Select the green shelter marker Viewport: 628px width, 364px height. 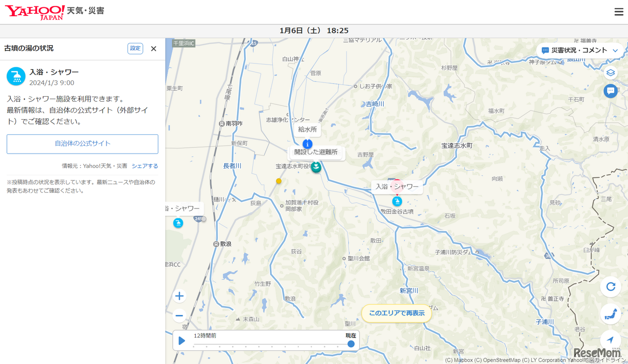pyautogui.click(x=316, y=167)
